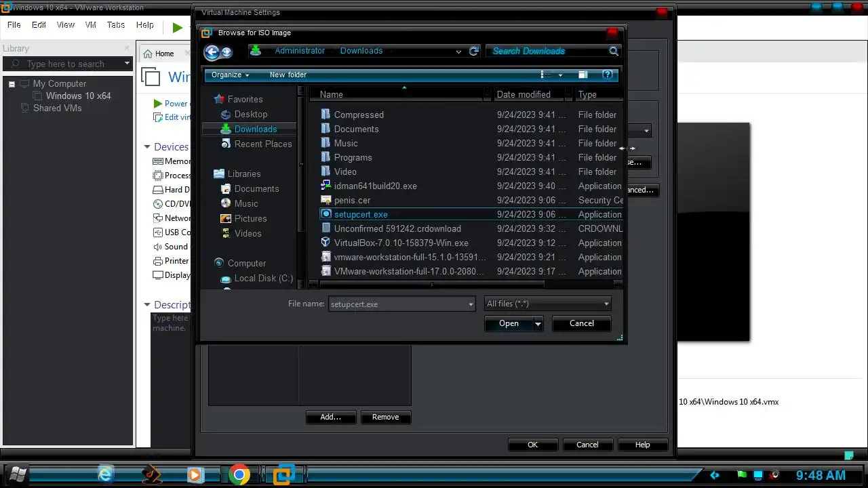Expand the address bar history dropdown
Screen dimensions: 868x488
(x=459, y=52)
